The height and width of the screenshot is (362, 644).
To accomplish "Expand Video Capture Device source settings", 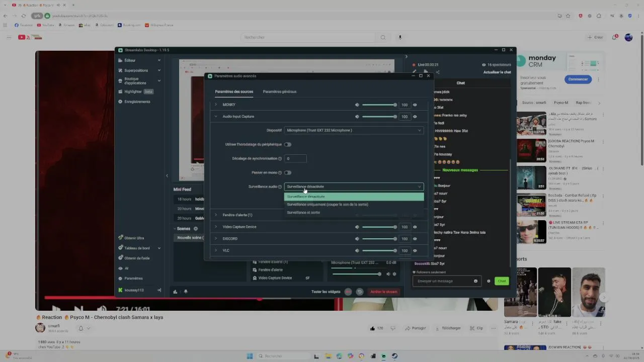I will (x=216, y=227).
